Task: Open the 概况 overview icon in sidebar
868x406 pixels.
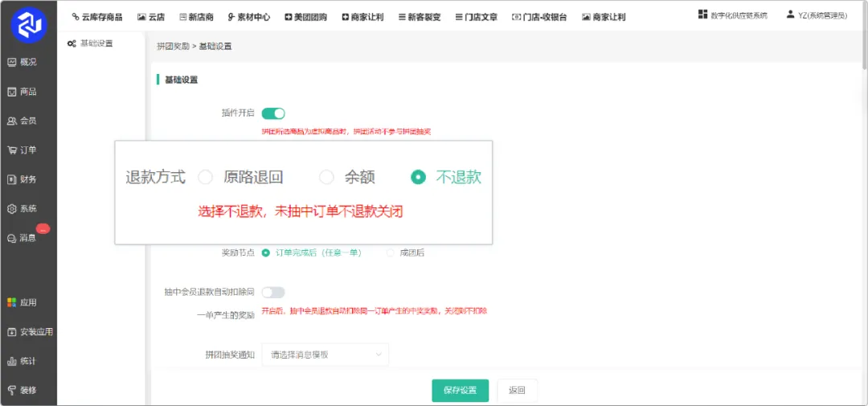Action: click(x=11, y=63)
